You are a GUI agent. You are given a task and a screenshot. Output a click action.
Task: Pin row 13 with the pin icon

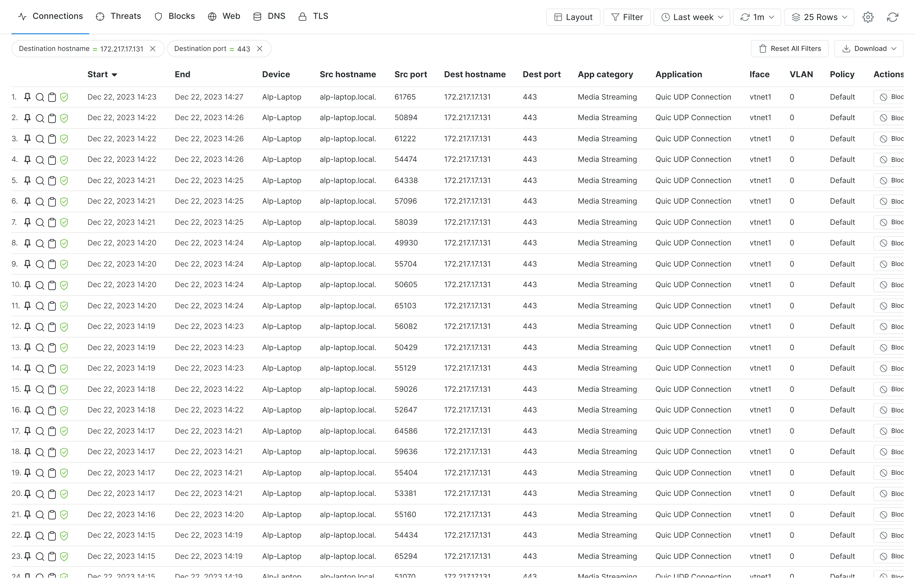coord(27,348)
